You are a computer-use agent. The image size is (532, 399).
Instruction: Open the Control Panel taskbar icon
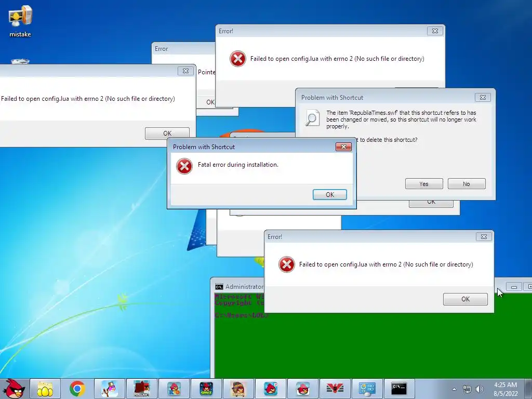(367, 389)
